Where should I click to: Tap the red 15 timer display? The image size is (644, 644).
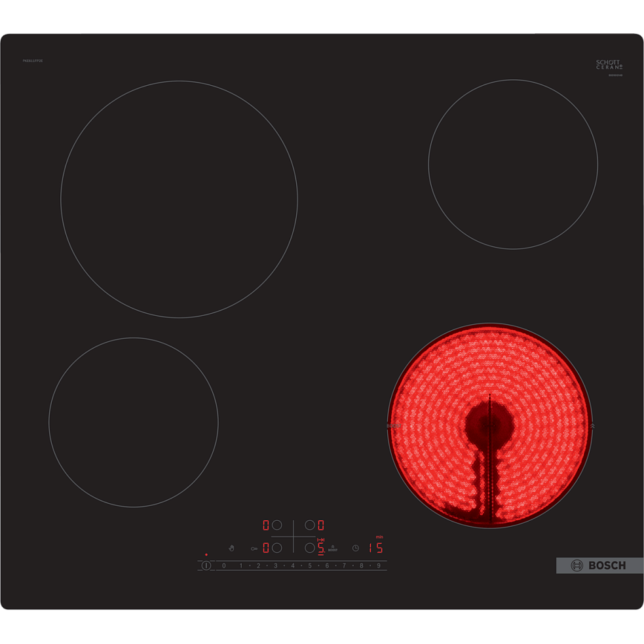(x=376, y=548)
